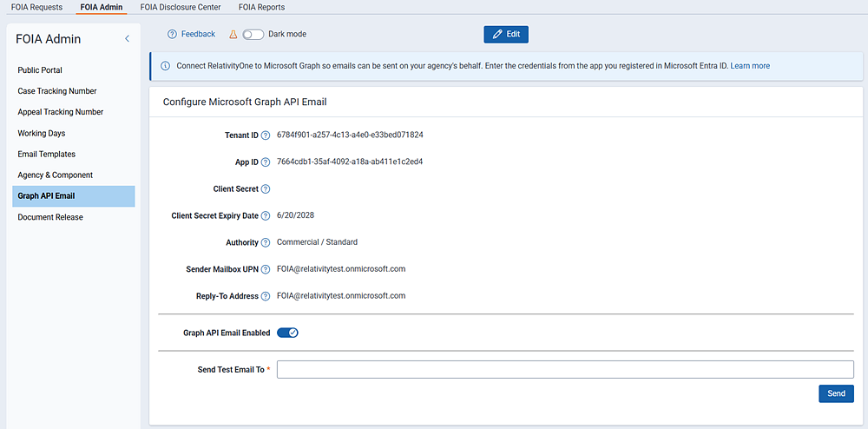Image resolution: width=868 pixels, height=429 pixels.
Task: Open help icon beside Client Secret Expiry Date
Action: pyautogui.click(x=265, y=216)
